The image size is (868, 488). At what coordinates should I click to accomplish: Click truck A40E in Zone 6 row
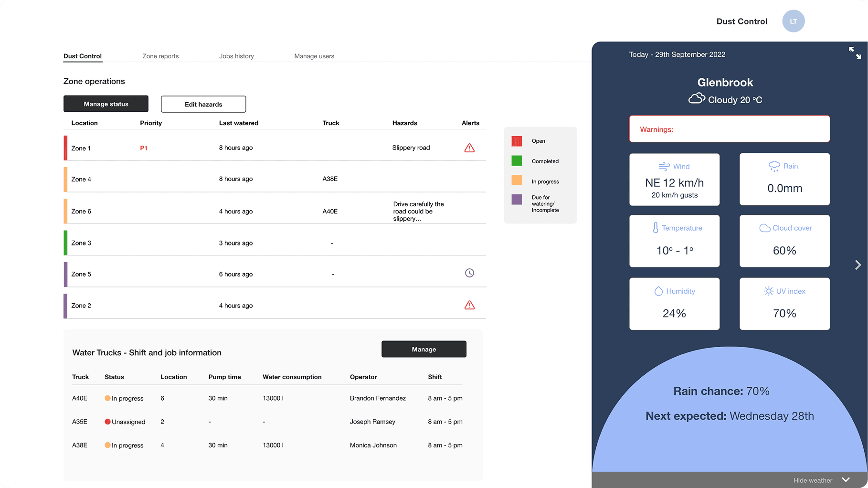pos(330,212)
